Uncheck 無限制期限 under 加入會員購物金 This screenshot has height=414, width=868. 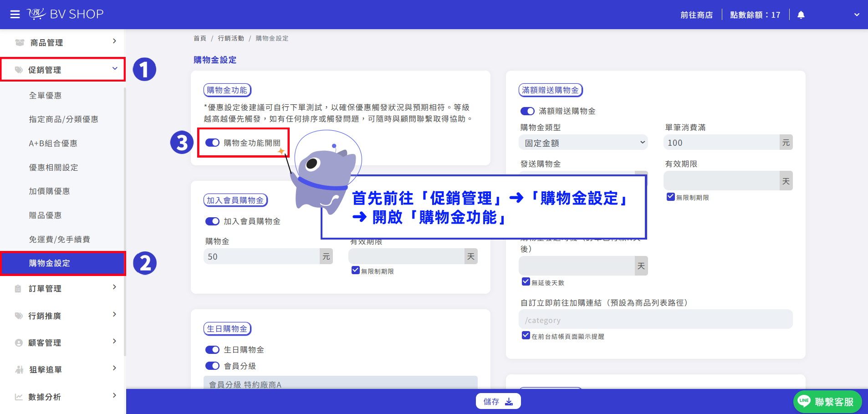356,271
